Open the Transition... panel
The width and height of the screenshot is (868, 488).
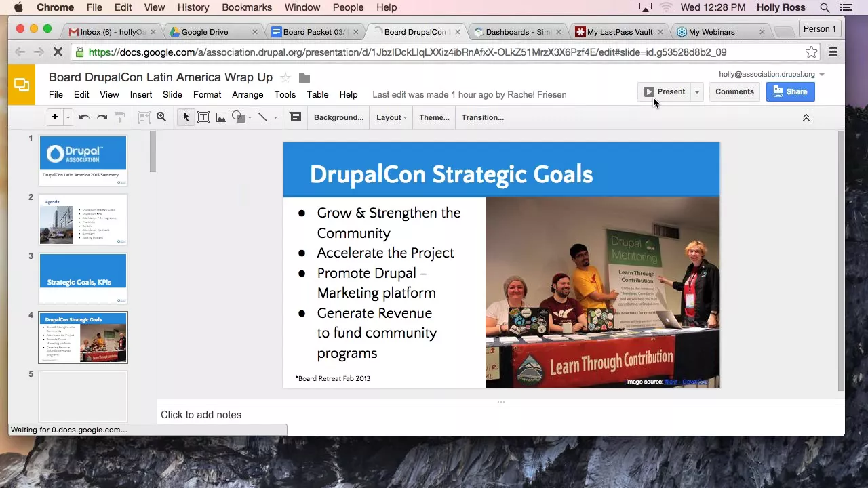483,117
